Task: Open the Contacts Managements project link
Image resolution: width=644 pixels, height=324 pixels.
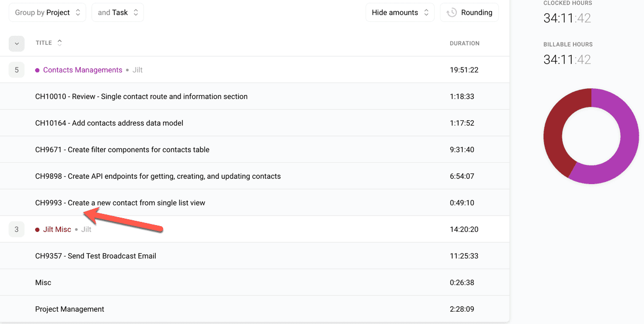Action: click(82, 70)
